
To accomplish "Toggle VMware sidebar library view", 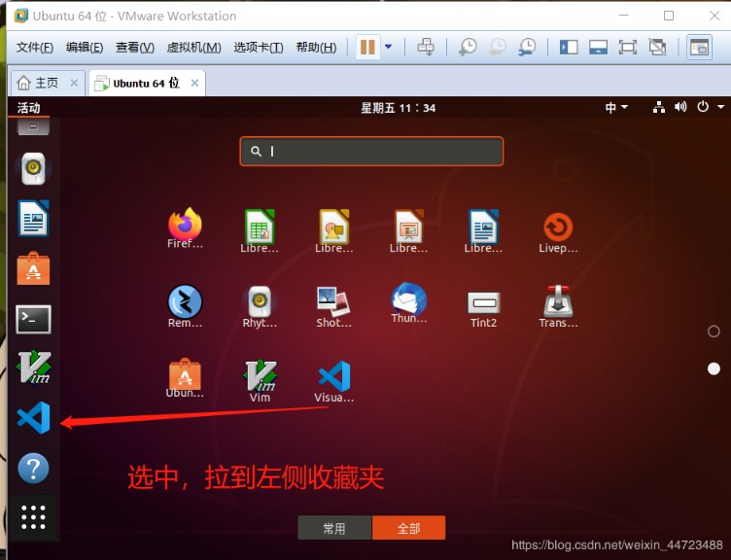I will 569,47.
